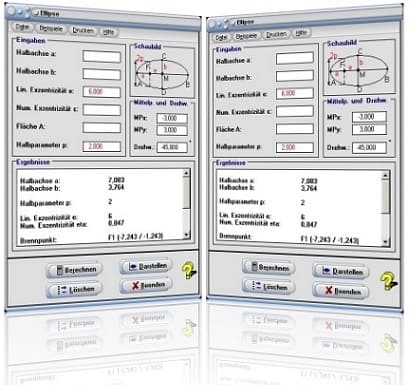The image size is (409, 385).
Task: Click the yellow help question mark in right window
Action: point(388,281)
